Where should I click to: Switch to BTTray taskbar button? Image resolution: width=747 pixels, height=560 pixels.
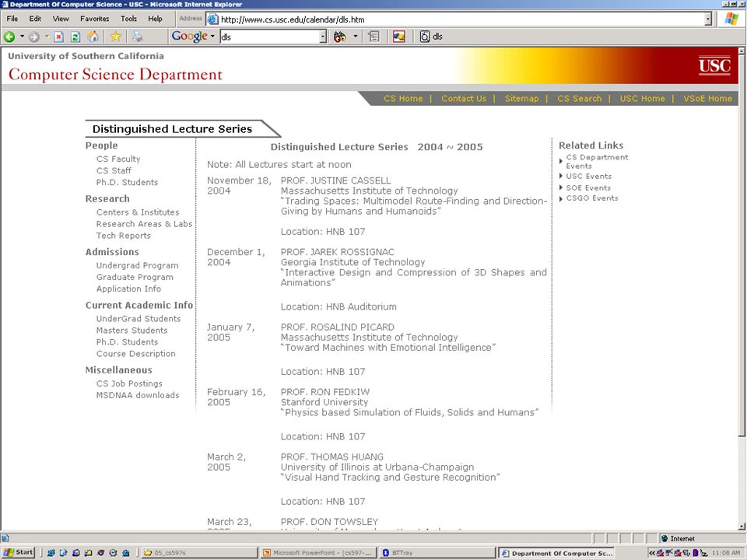437,553
